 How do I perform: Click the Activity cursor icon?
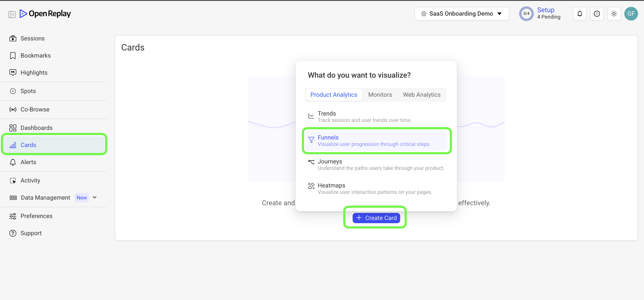pos(13,181)
